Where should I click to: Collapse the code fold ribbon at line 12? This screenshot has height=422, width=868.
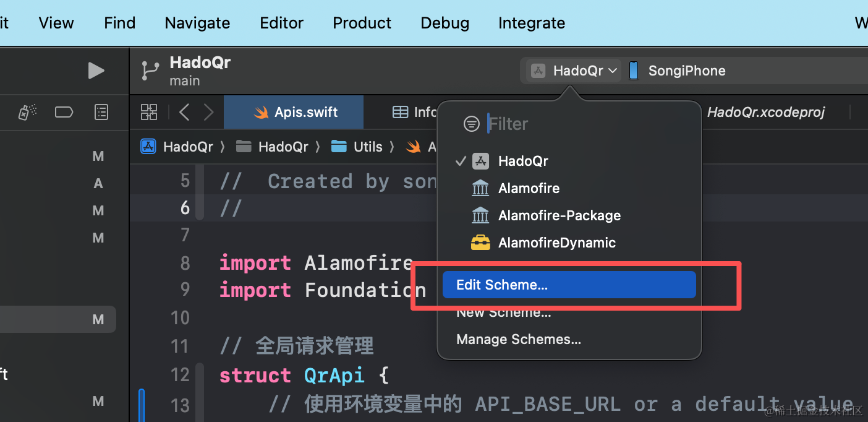(x=199, y=392)
